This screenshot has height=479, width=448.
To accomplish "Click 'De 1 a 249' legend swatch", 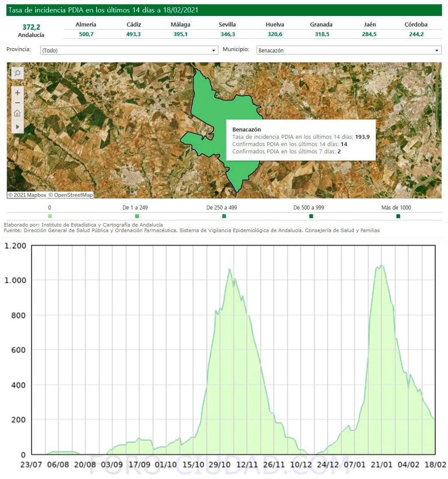I will click(x=137, y=216).
